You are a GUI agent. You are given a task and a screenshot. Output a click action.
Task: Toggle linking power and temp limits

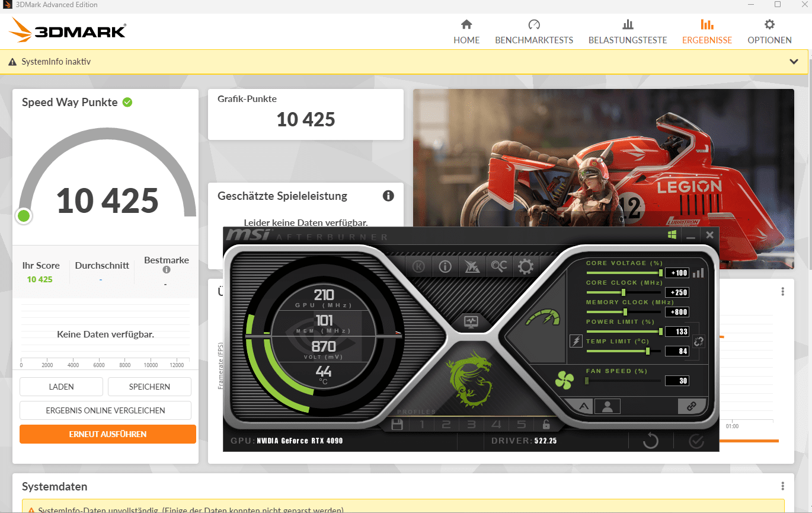[x=698, y=342]
